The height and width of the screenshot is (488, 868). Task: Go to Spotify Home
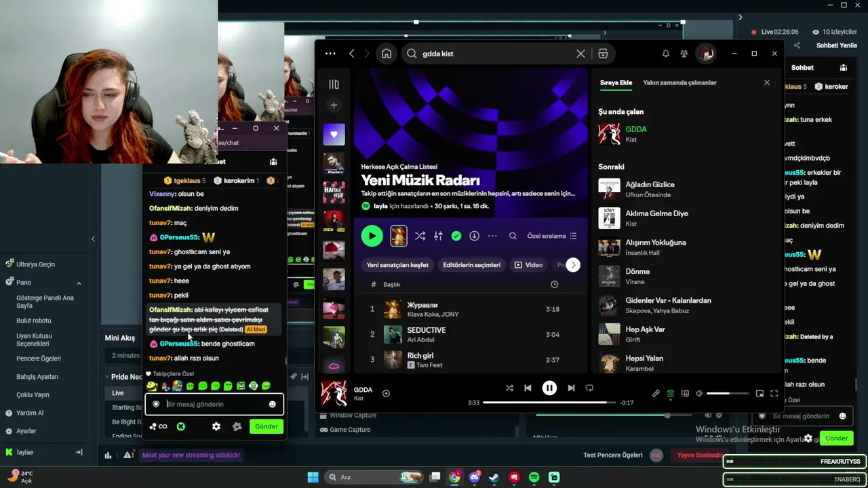pyautogui.click(x=387, y=54)
